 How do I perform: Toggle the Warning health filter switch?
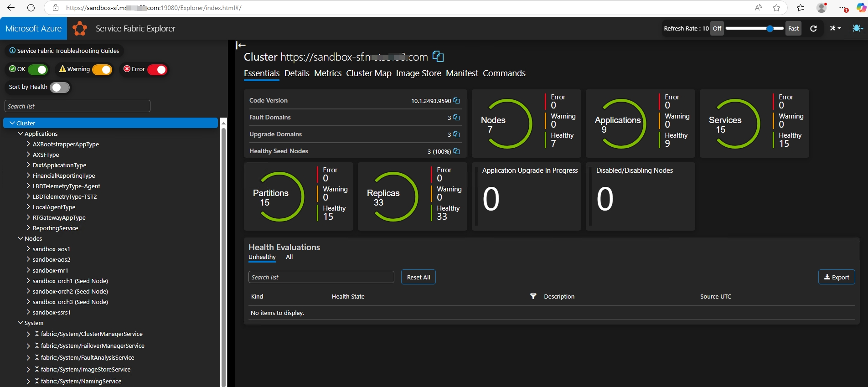102,69
